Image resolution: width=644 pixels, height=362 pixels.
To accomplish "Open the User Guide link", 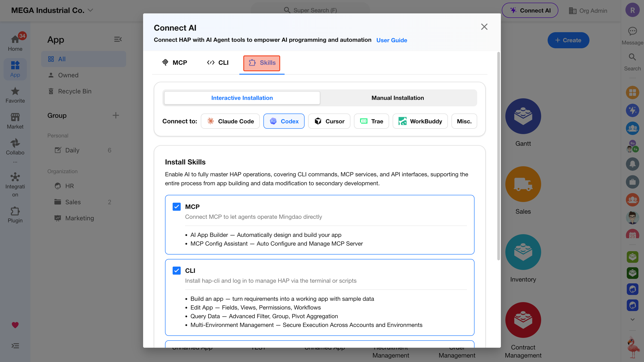I will click(x=392, y=40).
